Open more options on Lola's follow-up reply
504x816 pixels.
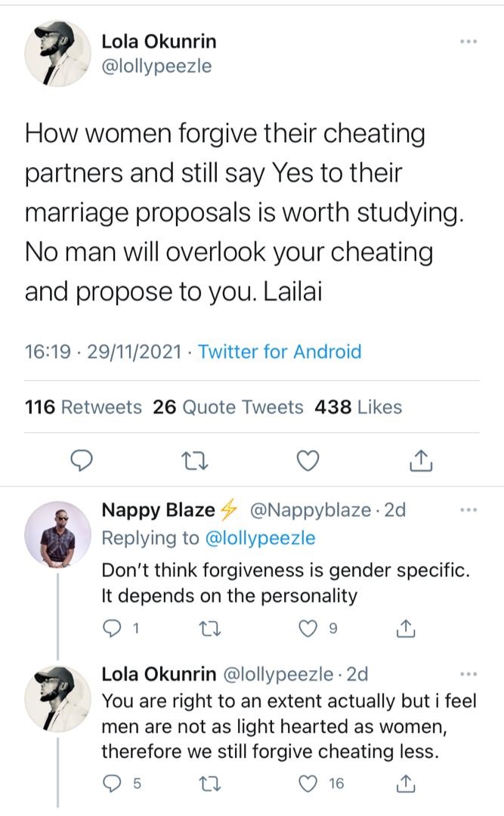pos(468,673)
